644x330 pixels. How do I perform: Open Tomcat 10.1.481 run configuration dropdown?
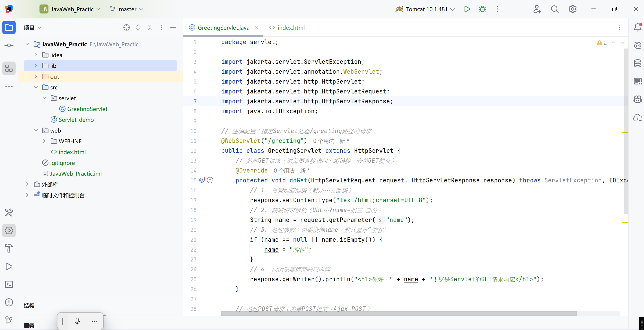click(x=425, y=9)
